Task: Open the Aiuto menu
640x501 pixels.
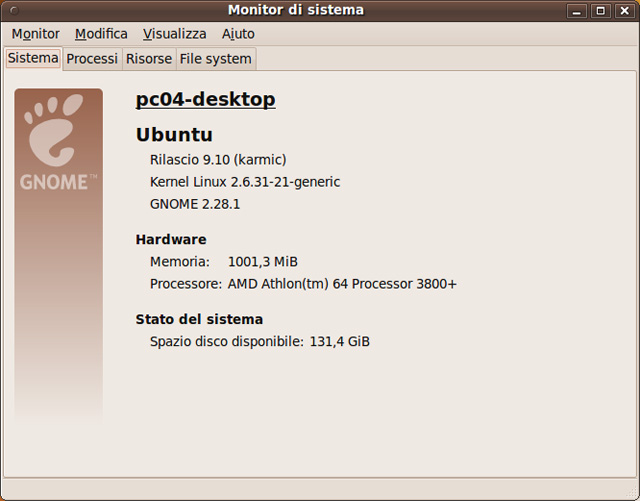Action: [238, 34]
